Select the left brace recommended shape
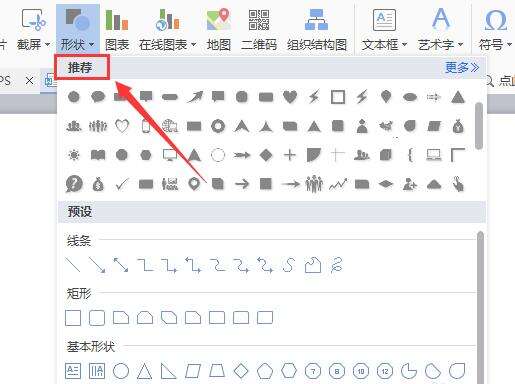Image resolution: width=515 pixels, height=384 pixels. point(411,155)
